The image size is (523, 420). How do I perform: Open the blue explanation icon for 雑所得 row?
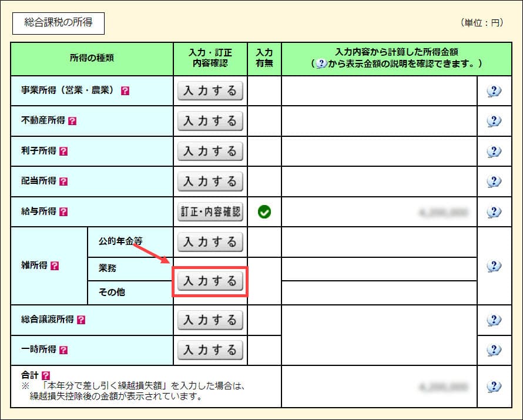pyautogui.click(x=494, y=266)
